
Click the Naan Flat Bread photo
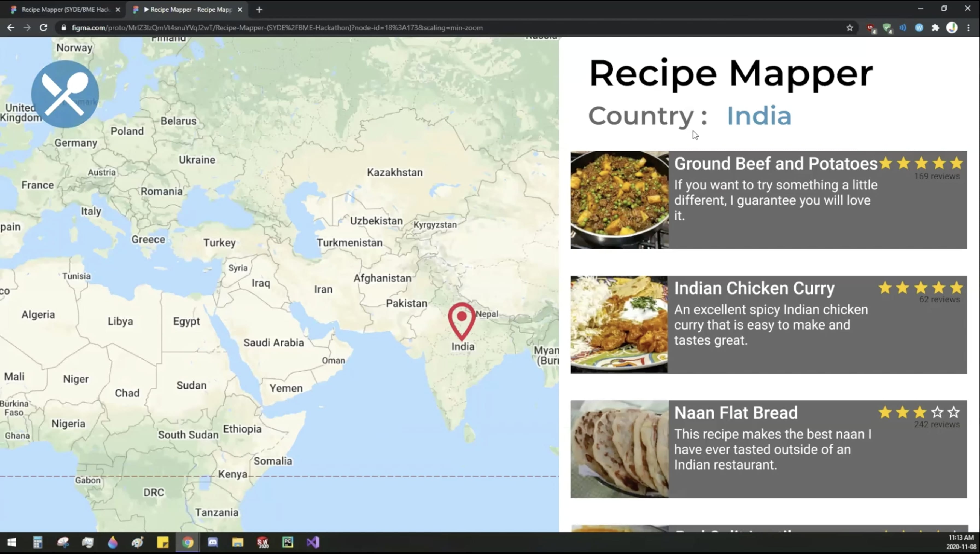pos(619,449)
